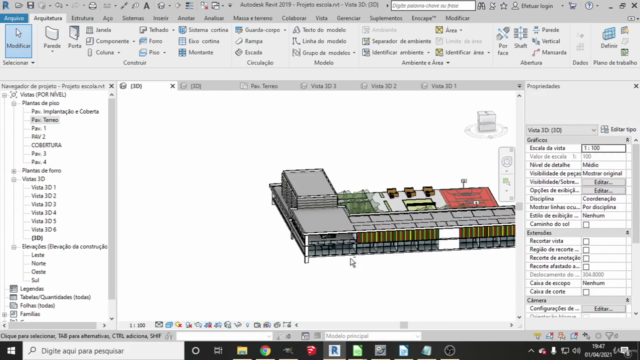
Task: Expand the Famílias node
Action: 4,314
